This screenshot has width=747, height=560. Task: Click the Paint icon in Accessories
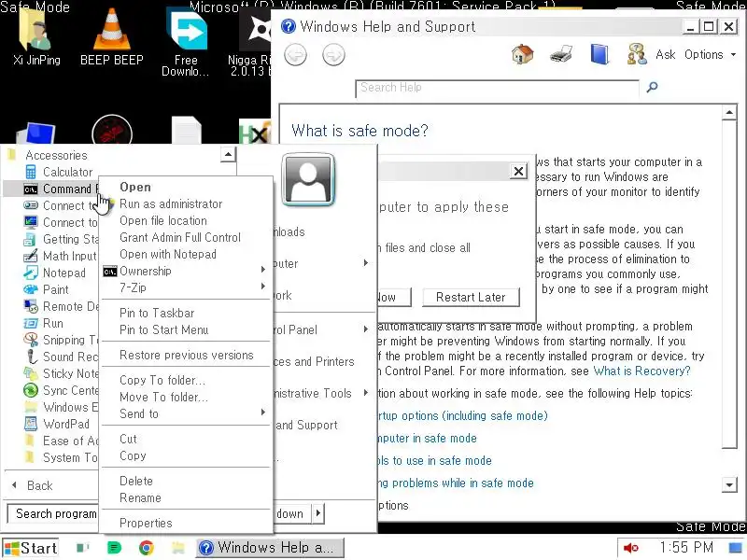(x=31, y=289)
